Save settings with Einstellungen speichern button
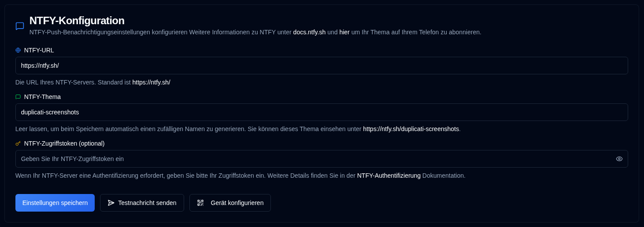The image size is (644, 227). pyautogui.click(x=55, y=203)
